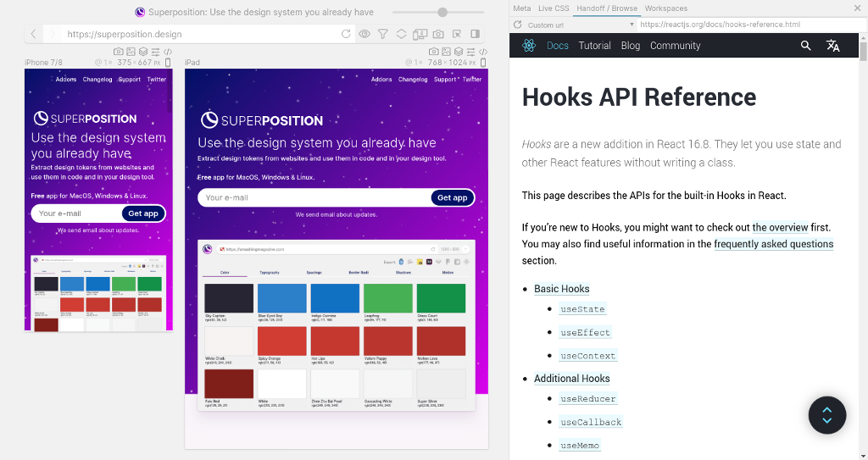Open Docs in the React navigation
868x460 pixels.
tap(558, 46)
